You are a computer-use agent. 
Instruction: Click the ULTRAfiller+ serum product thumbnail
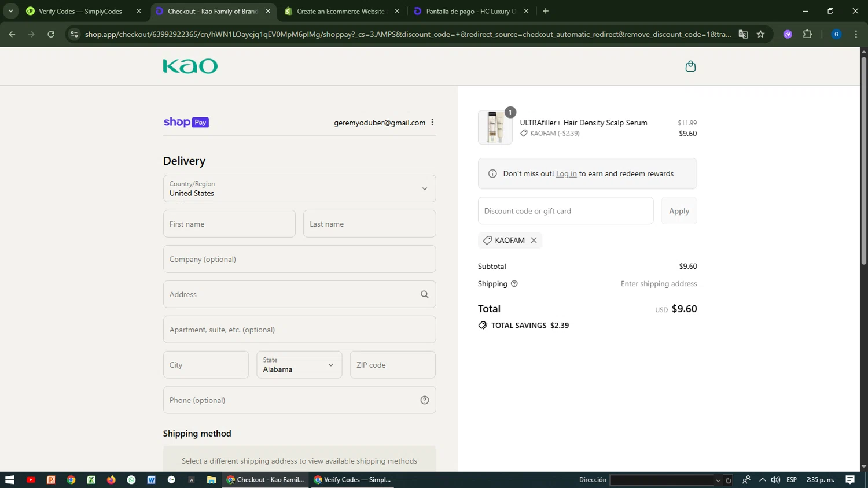(x=495, y=127)
